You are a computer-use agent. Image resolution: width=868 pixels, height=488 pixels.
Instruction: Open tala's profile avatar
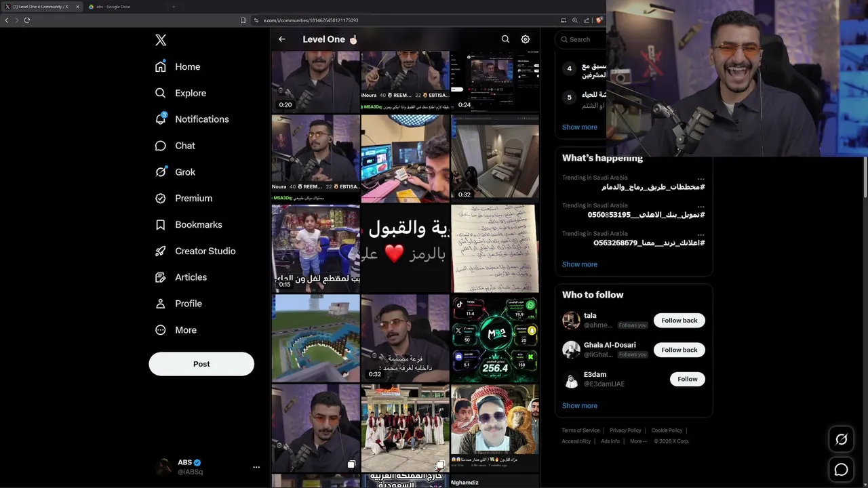coord(571,320)
